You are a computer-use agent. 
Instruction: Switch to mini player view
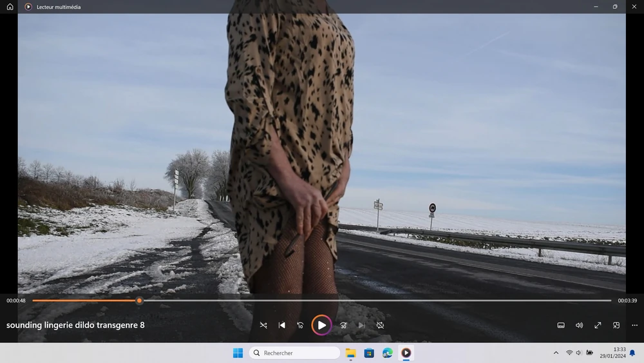pyautogui.click(x=616, y=326)
